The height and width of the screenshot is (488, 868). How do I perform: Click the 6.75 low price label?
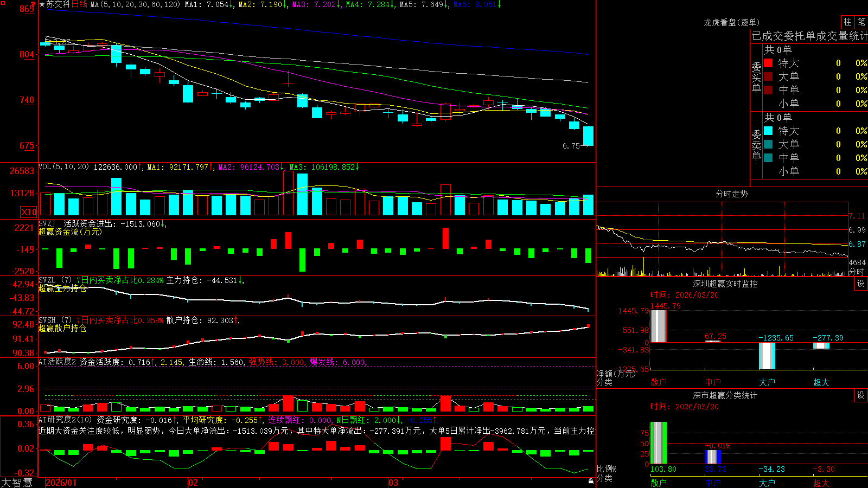(x=571, y=146)
